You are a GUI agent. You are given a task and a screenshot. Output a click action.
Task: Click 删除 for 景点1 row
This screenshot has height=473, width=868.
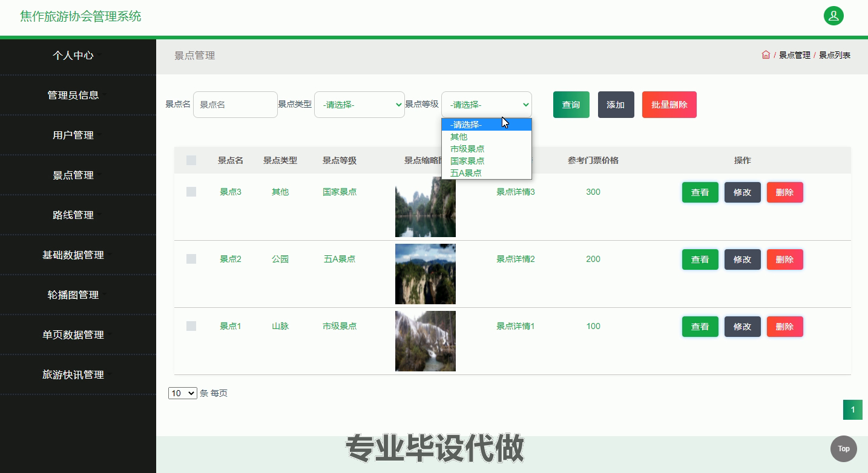click(785, 327)
